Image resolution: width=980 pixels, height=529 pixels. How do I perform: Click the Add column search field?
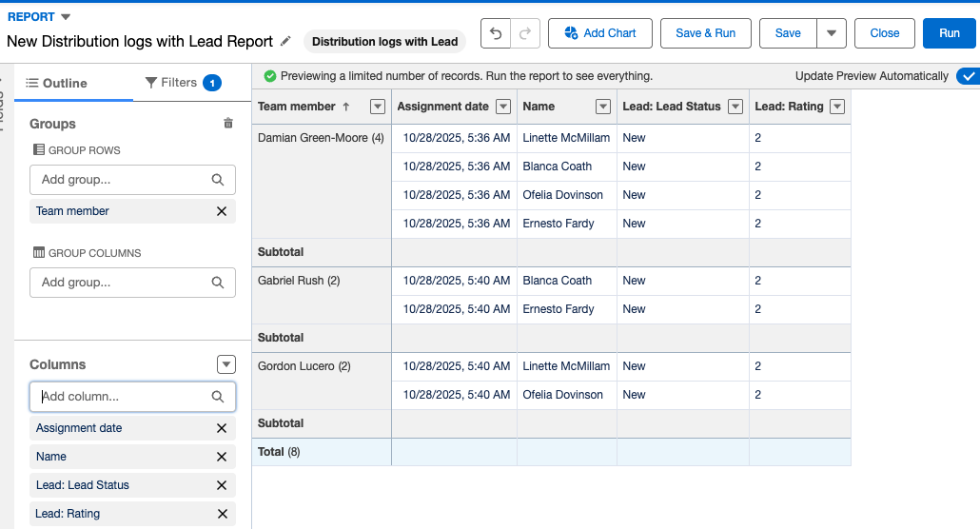[x=124, y=397]
